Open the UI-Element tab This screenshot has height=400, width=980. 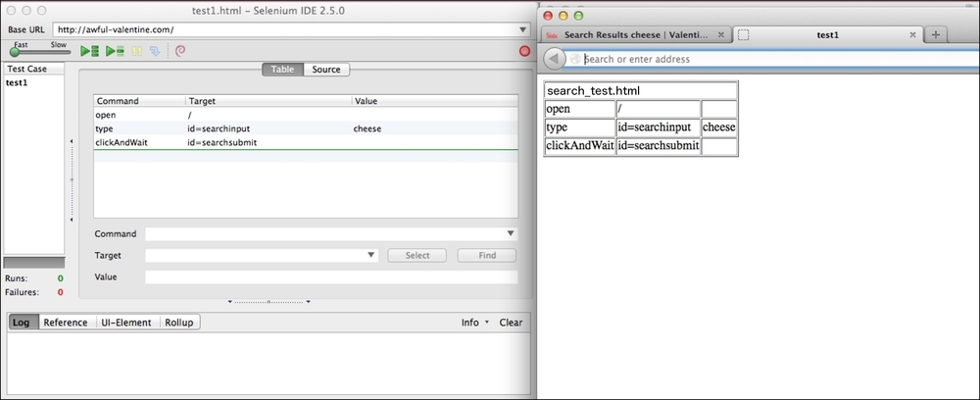coord(126,323)
